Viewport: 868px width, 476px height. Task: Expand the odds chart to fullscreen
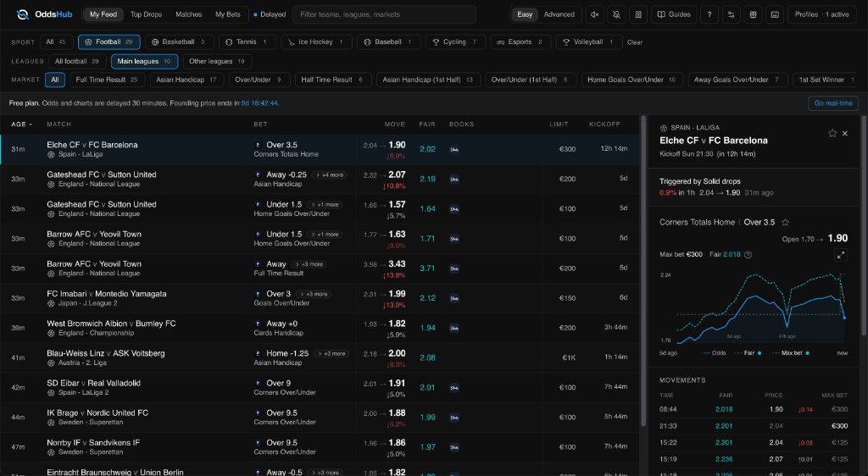point(840,255)
